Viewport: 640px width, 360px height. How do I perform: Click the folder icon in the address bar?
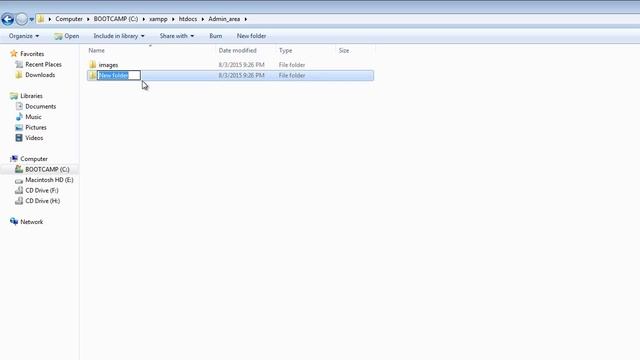[x=41, y=19]
